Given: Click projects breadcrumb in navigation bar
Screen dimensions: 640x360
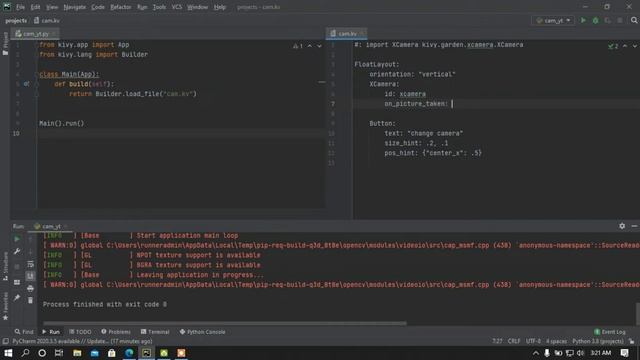Looking at the screenshot, I should pos(16,20).
